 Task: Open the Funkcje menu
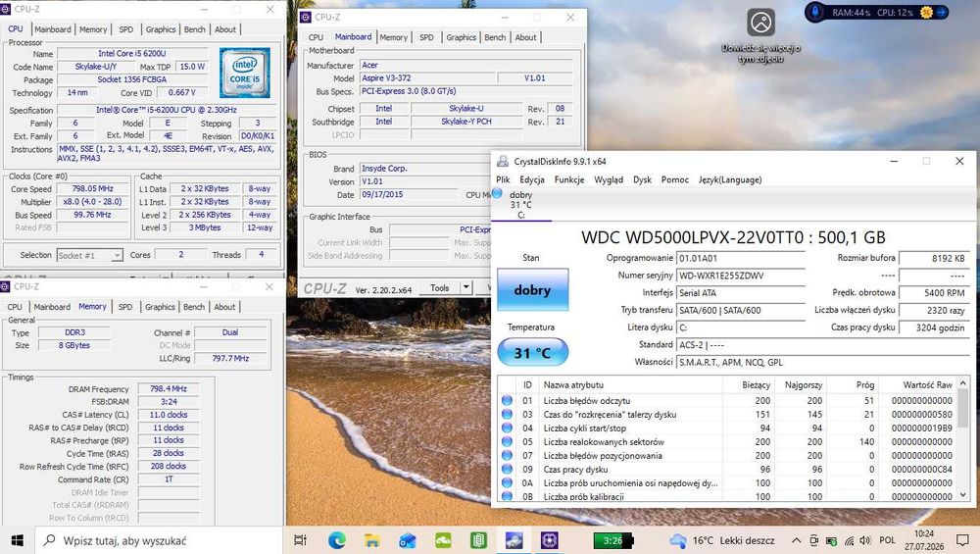(x=569, y=179)
